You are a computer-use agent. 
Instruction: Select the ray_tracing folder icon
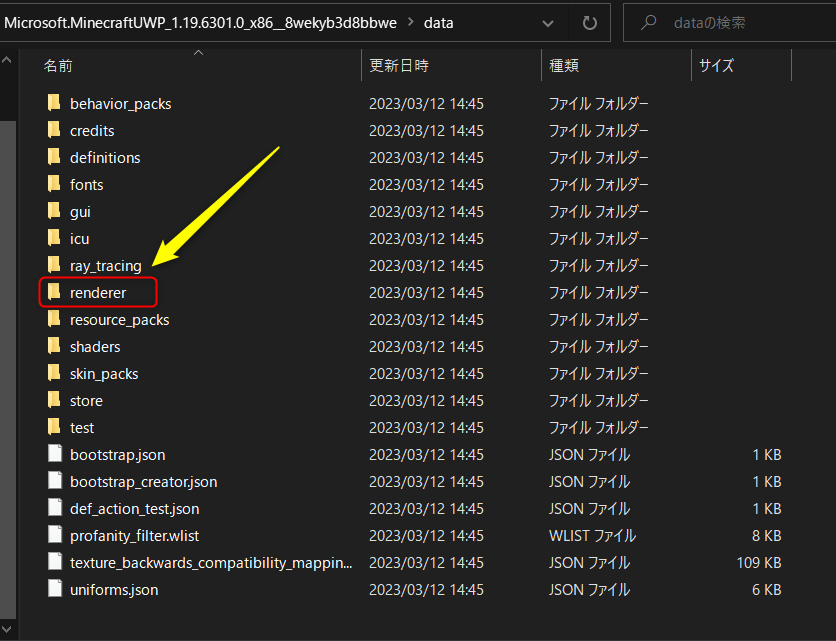point(54,265)
